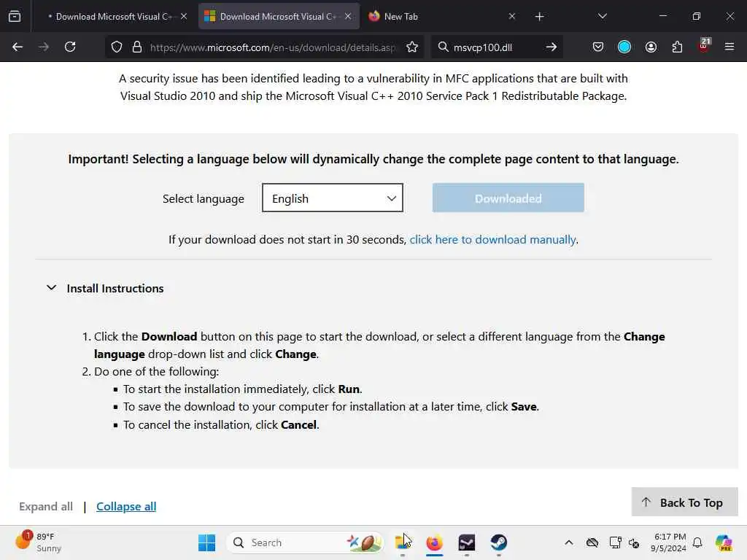Open tracking protection shield icon

pos(117,47)
